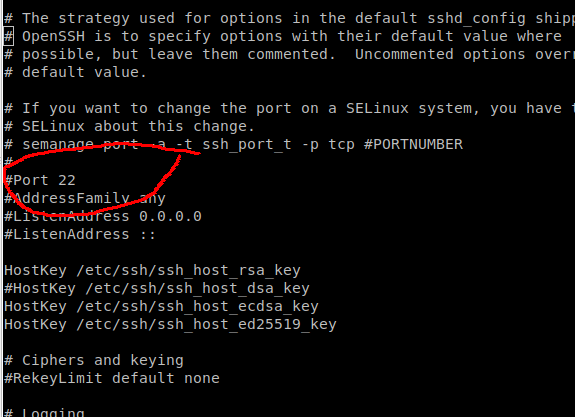
Task: Click the semanage port command comment
Action: 233,144
